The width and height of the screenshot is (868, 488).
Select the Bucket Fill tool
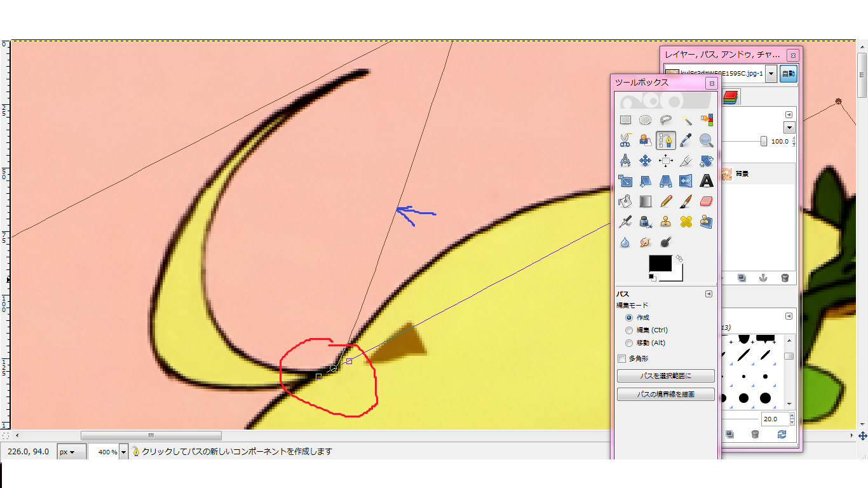coord(625,201)
